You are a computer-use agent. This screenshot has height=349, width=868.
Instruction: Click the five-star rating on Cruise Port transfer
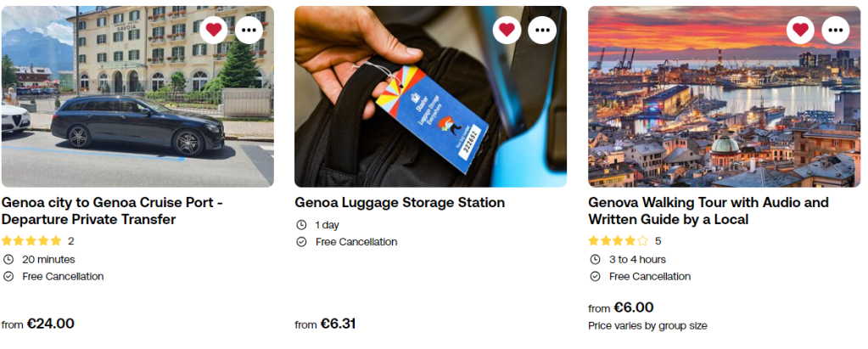click(32, 241)
